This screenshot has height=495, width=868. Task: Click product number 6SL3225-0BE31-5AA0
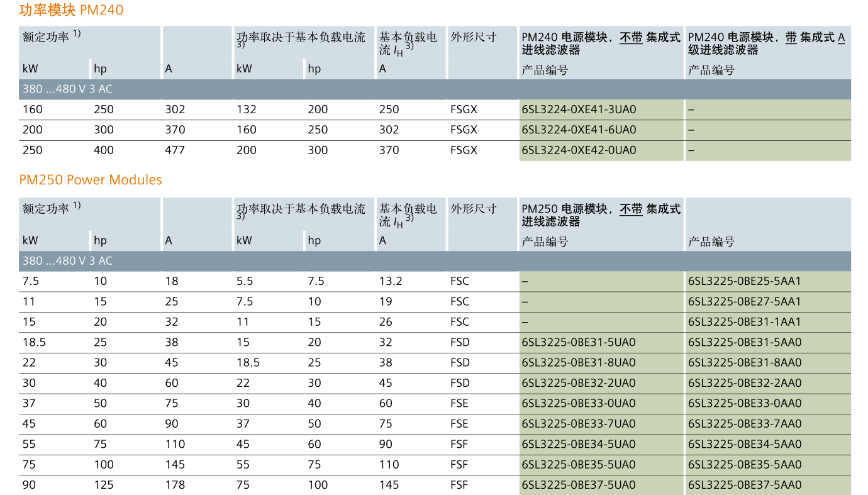pos(745,342)
